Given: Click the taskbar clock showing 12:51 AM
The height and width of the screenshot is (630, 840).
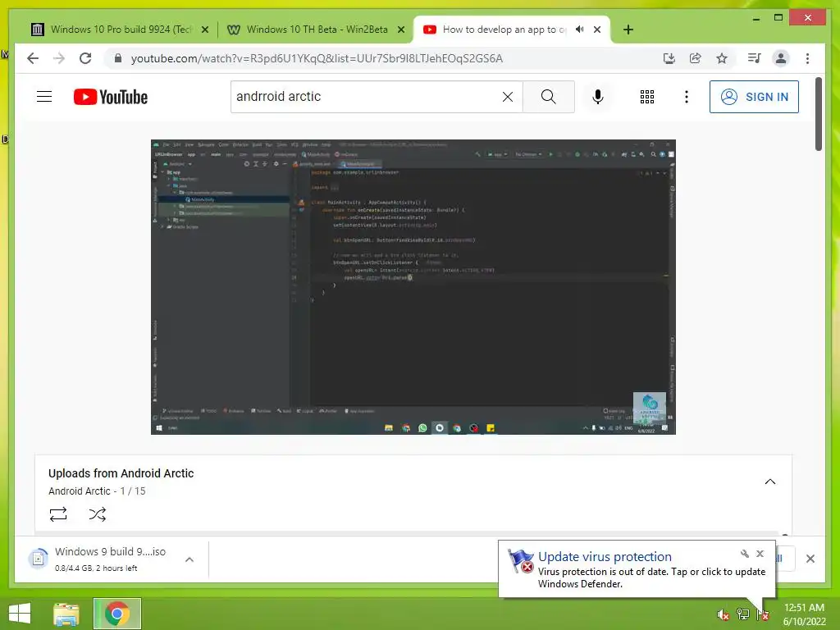Looking at the screenshot, I should 804,614.
